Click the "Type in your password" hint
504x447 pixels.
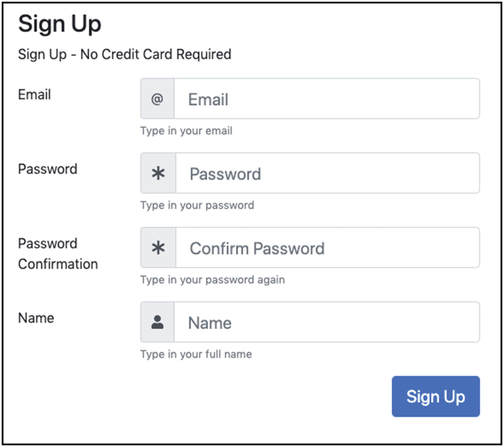pos(197,205)
